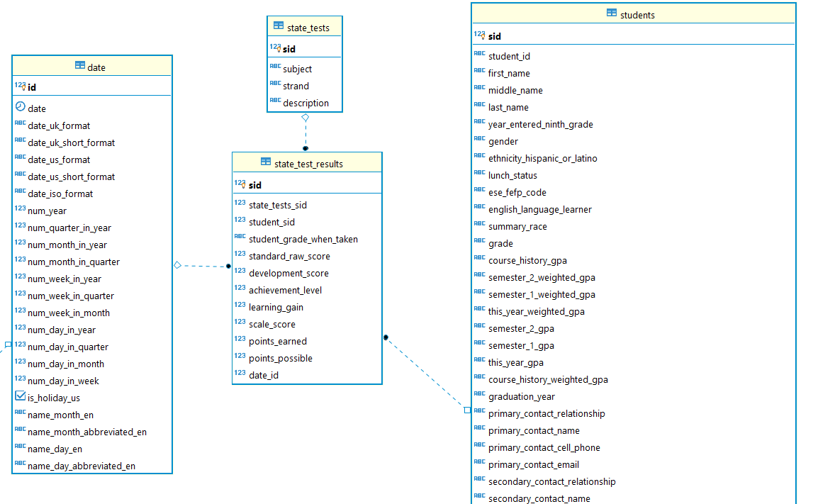
Task: Click the table icon in date header
Action: coord(80,67)
